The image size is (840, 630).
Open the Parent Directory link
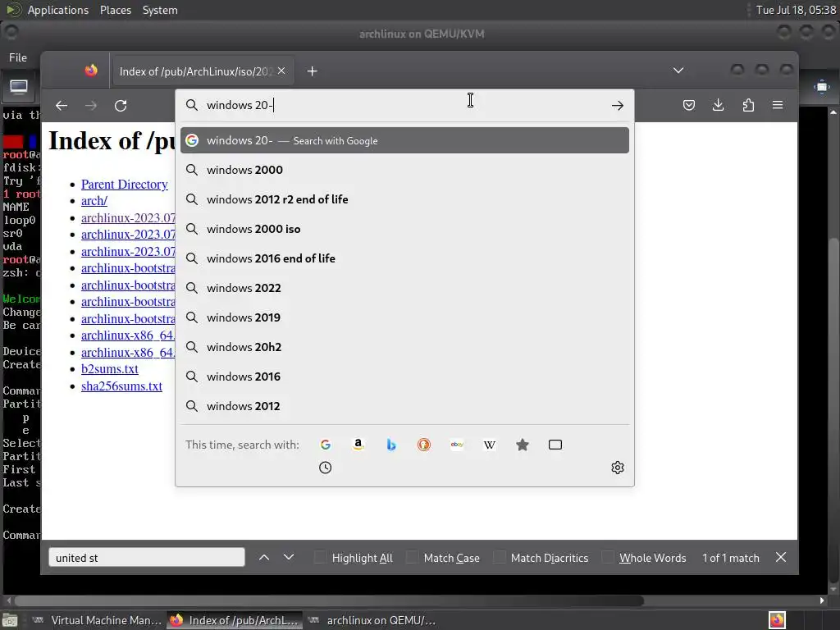[x=125, y=185]
